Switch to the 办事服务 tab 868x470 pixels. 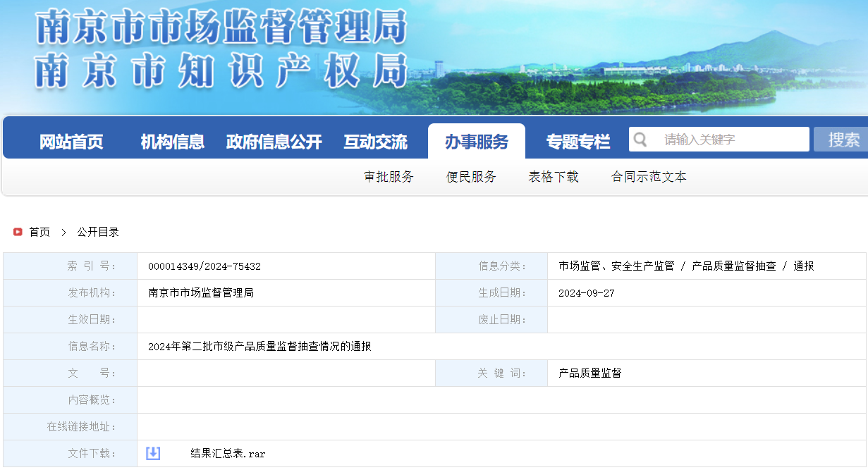point(476,142)
